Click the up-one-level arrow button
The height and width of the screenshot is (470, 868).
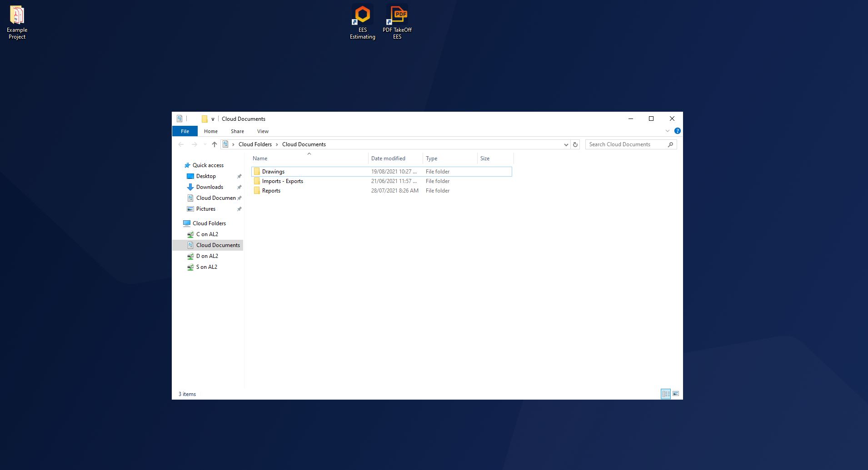point(215,144)
